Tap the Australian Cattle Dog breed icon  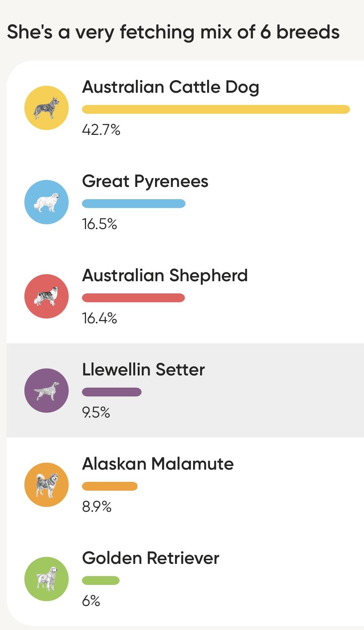click(x=47, y=108)
